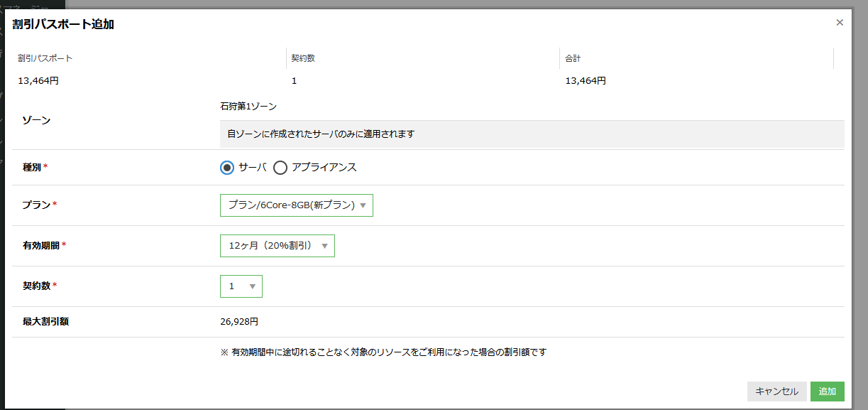
Task: Click the 13,464円 price under 割引パスポート
Action: (x=38, y=81)
